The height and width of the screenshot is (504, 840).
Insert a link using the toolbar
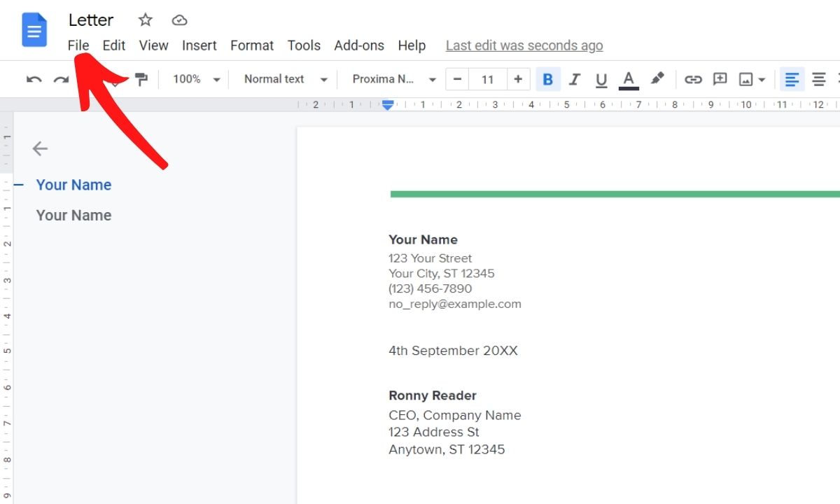tap(693, 79)
